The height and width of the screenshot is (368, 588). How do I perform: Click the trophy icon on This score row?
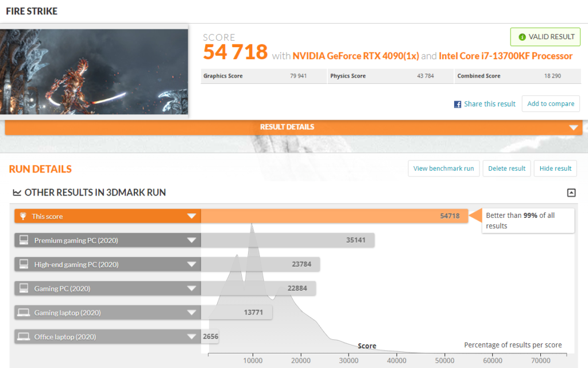(23, 216)
